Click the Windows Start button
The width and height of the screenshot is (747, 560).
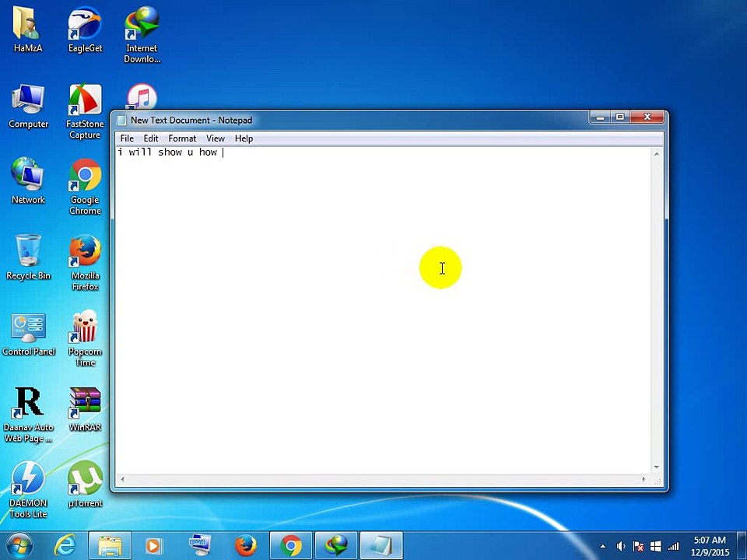(19, 546)
